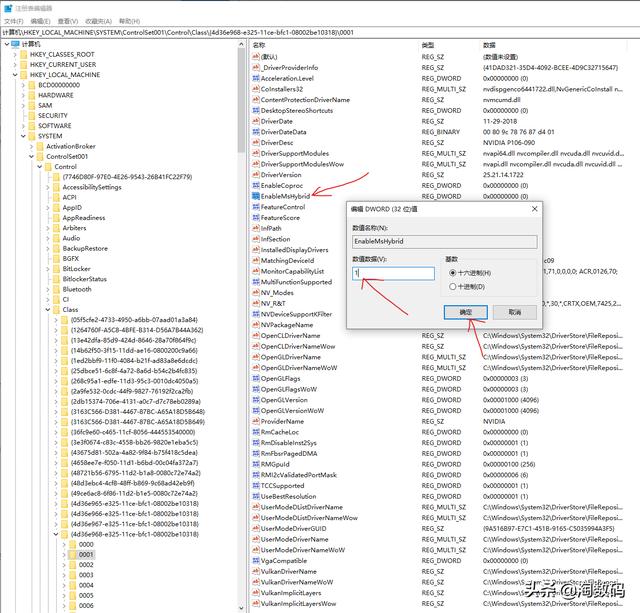Viewport: 640px width, 613px height.
Task: Click the 0001 subkey folder icon
Action: click(73, 554)
